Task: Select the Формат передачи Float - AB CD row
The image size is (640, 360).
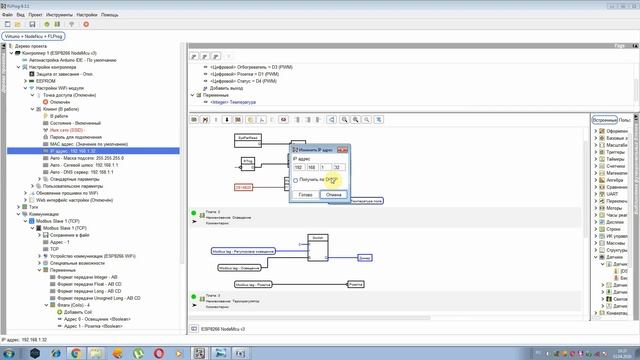Action: pyautogui.click(x=89, y=284)
